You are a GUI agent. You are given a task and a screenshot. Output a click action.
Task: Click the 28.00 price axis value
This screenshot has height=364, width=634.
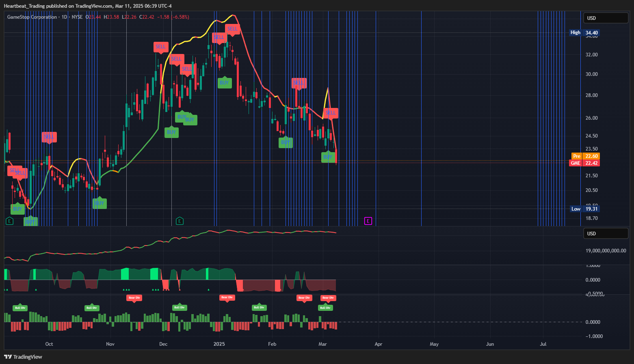[591, 95]
